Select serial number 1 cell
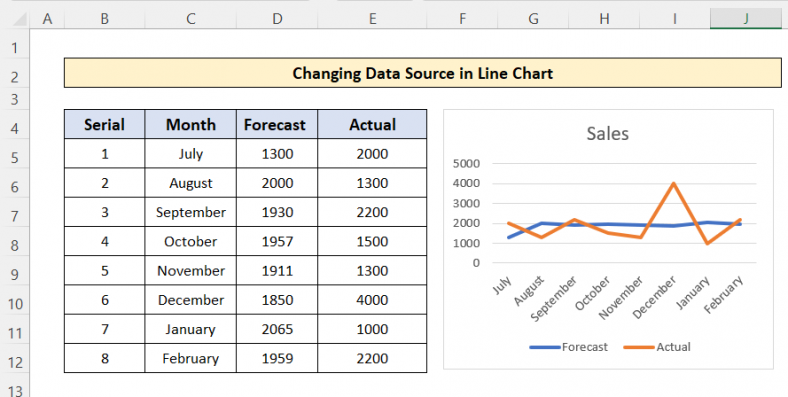788x397 pixels. [105, 154]
